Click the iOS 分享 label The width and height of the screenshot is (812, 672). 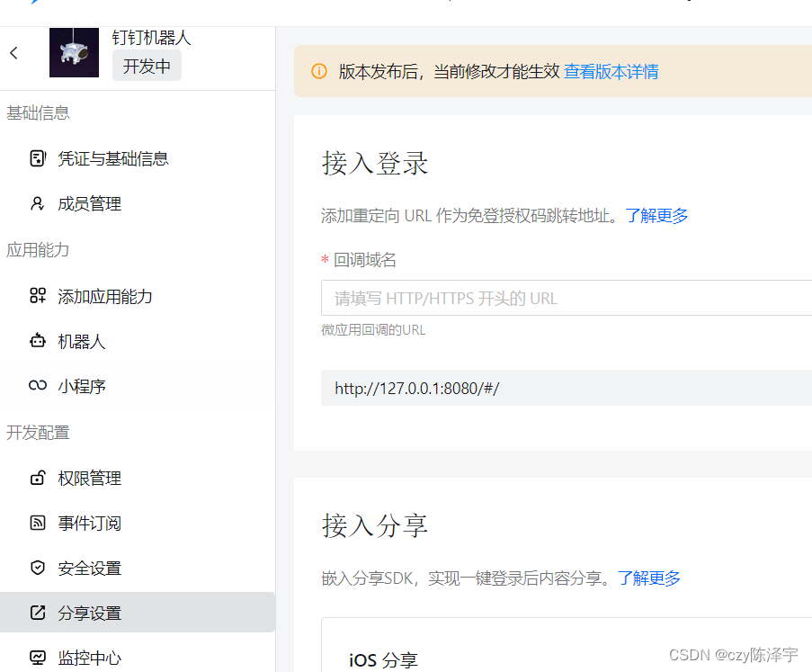tap(383, 660)
